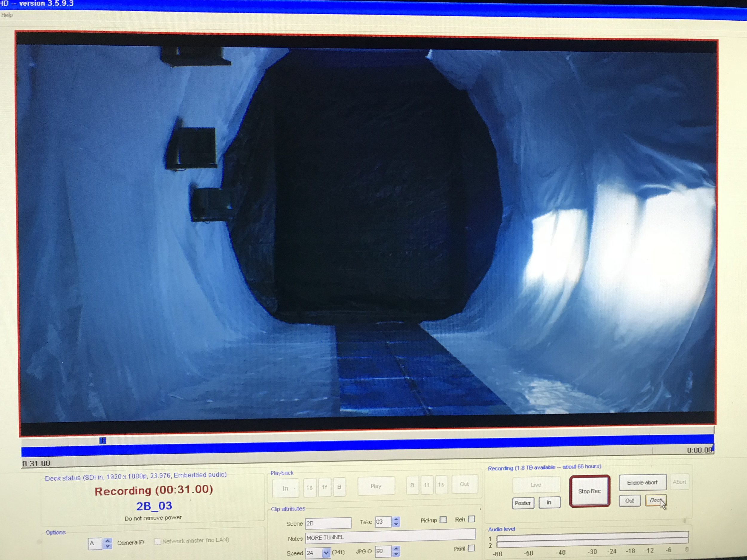This screenshot has height=560, width=747.
Task: Increase the Camera ID stepper
Action: (107, 540)
